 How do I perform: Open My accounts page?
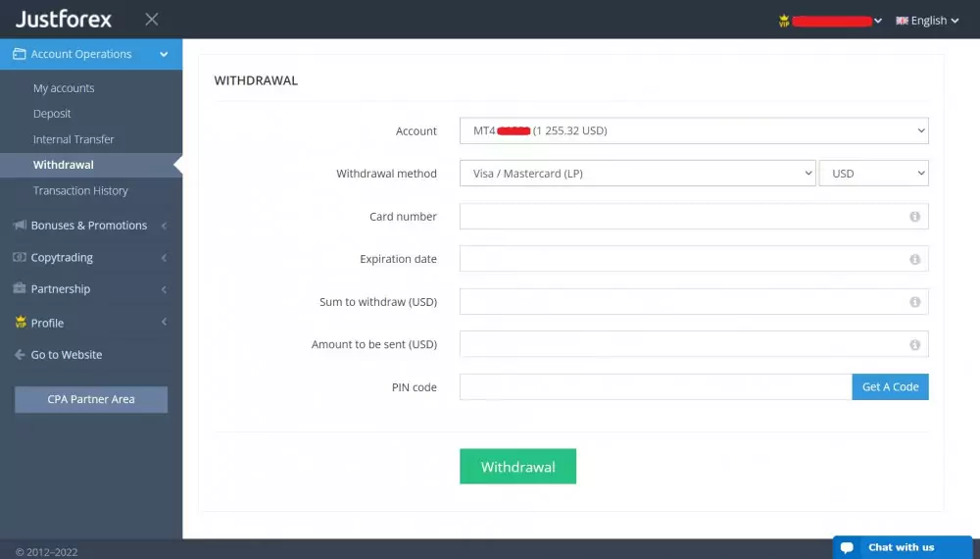(x=64, y=88)
